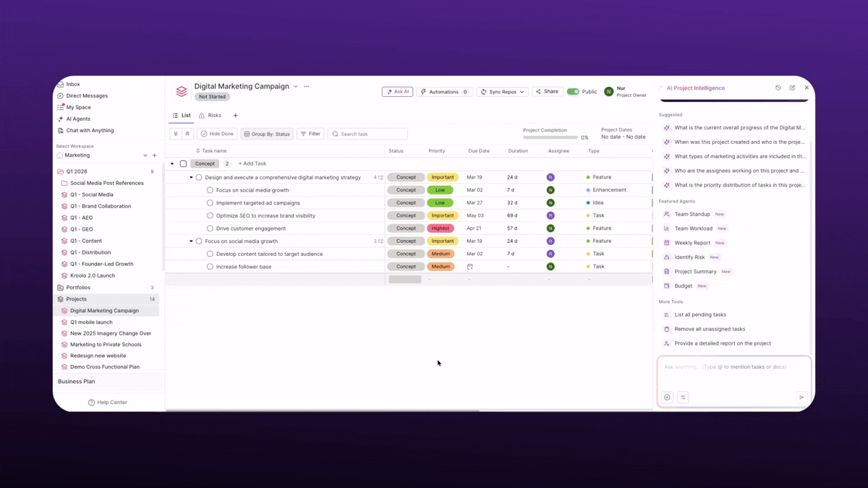
Task: Click the plus attachment icon in AI input
Action: click(x=667, y=397)
